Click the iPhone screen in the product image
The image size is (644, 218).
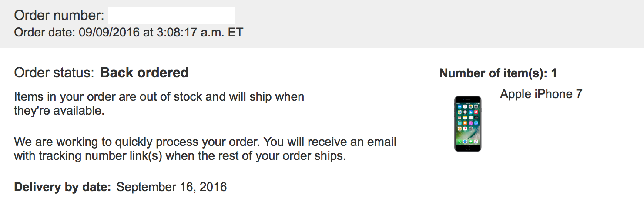[468, 123]
